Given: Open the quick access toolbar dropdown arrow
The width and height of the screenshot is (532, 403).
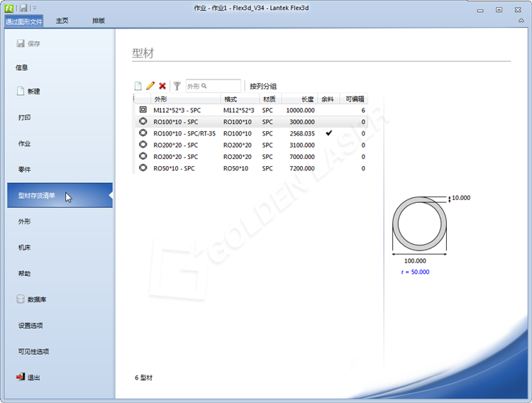Looking at the screenshot, I should 34,8.
